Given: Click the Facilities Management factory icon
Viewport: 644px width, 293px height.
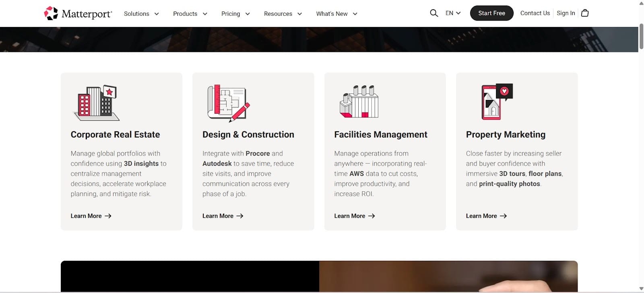Looking at the screenshot, I should point(359,102).
